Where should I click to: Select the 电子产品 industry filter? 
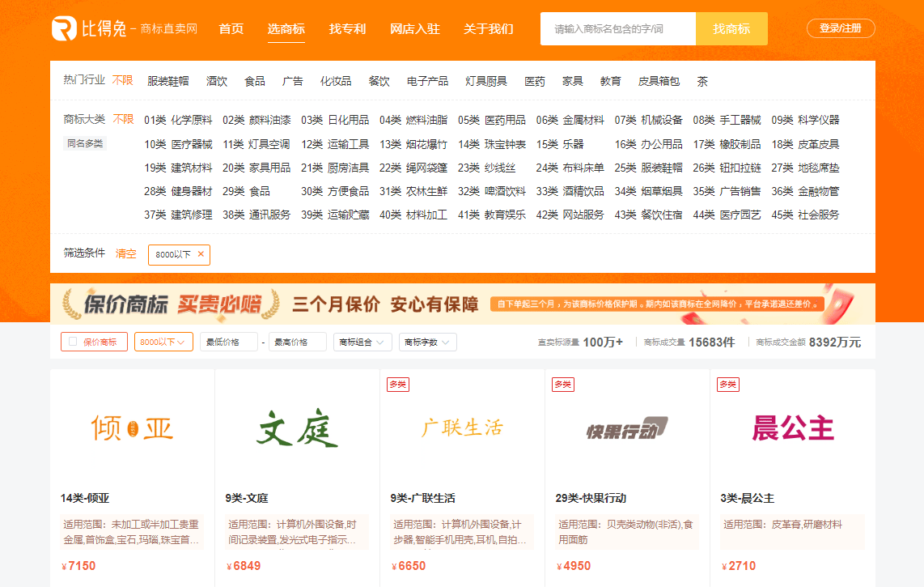(x=427, y=82)
